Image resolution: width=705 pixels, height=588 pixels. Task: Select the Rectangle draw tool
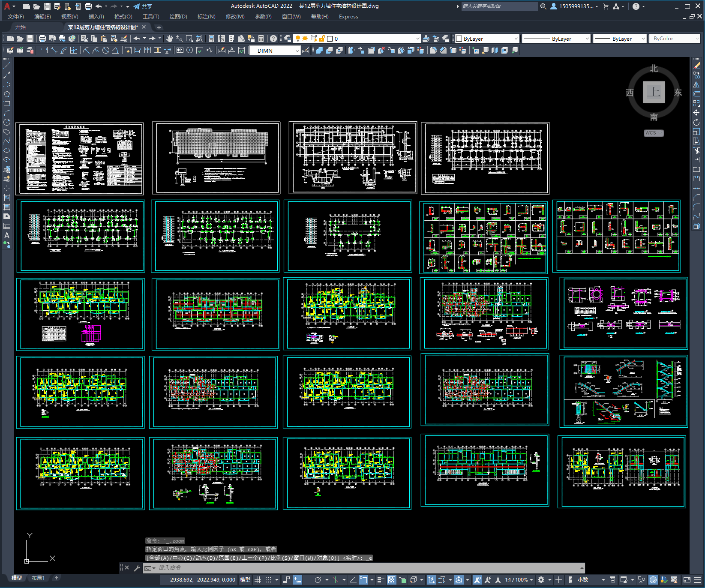click(x=7, y=103)
